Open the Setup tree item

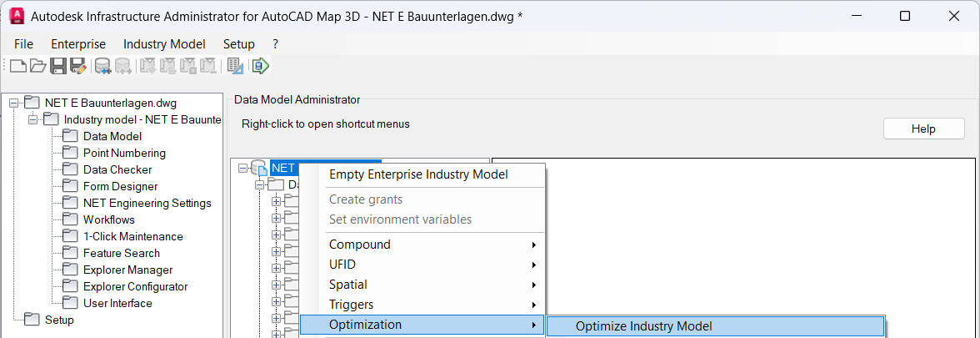tap(59, 320)
